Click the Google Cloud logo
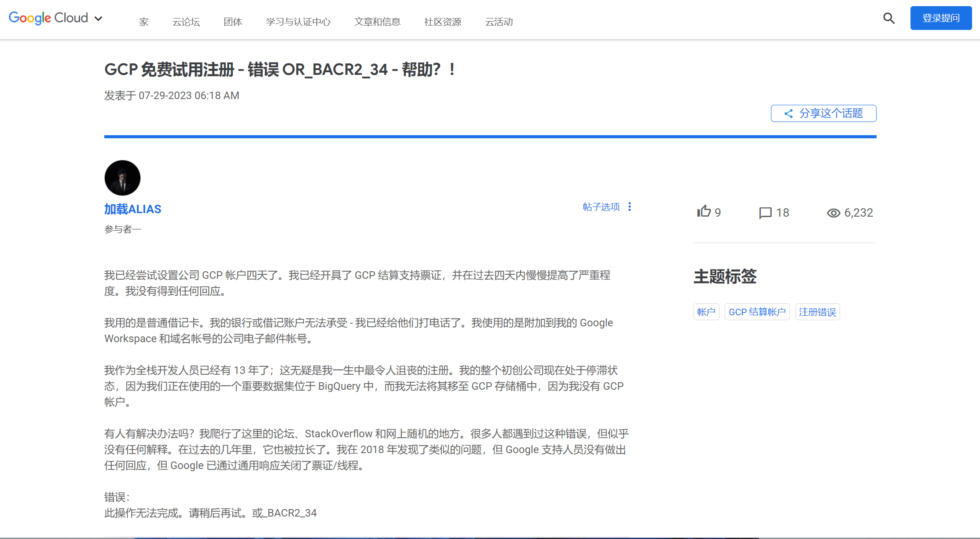This screenshot has height=539, width=980. pos(48,18)
